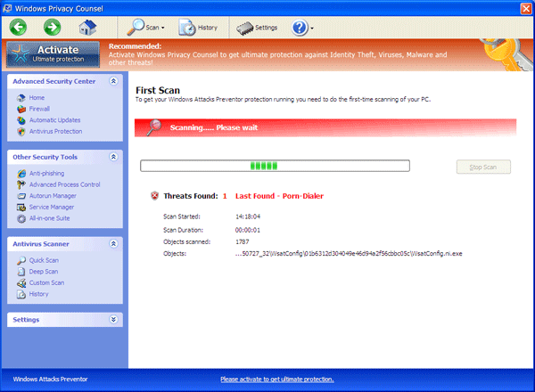The height and width of the screenshot is (392, 535).
Task: Click the 'Scanning..... Please wait' banner text
Action: coord(214,127)
